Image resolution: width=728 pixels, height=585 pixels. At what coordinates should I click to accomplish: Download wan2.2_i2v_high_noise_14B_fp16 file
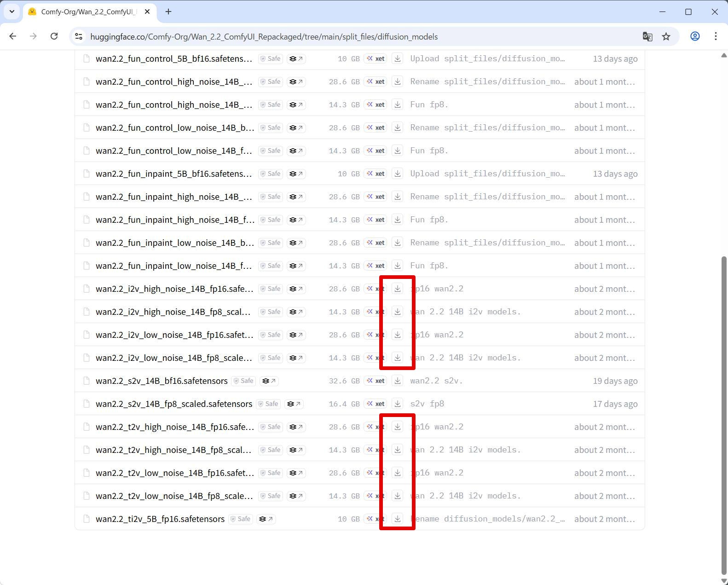[398, 289]
